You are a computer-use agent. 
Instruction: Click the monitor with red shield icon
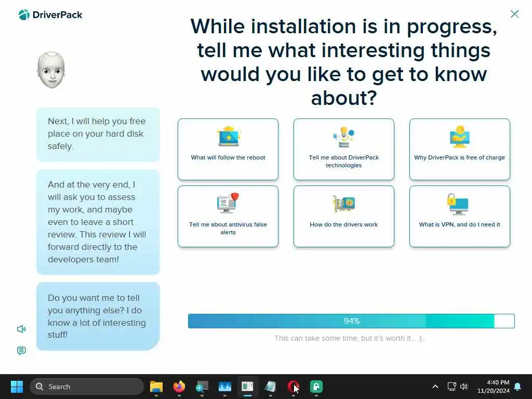coord(228,203)
